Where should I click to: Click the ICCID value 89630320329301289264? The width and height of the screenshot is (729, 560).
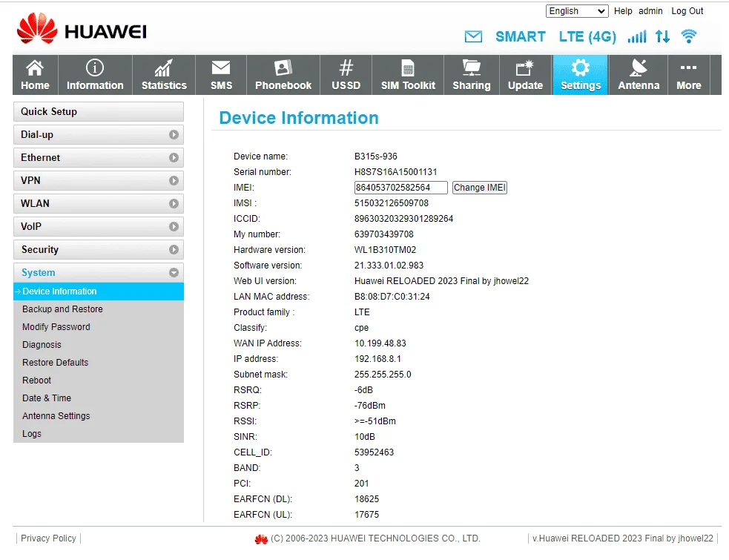click(403, 219)
